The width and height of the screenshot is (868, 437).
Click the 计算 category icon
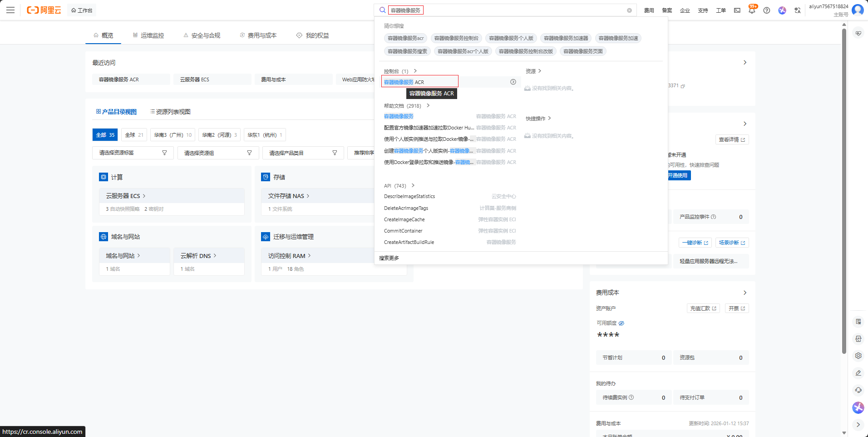point(104,177)
